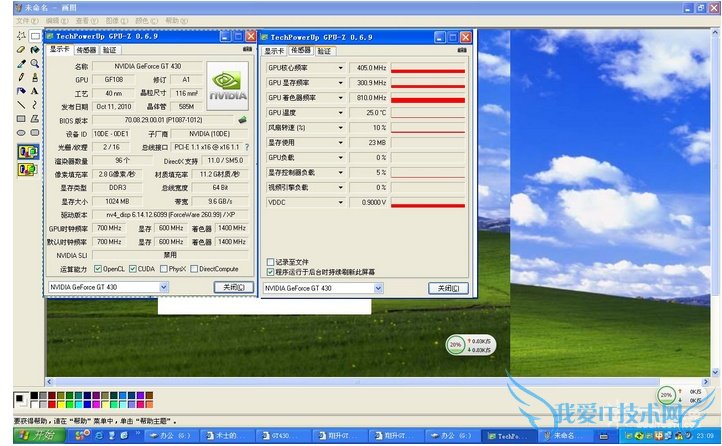Pick the Eraser tool in Paint
Image resolution: width=722 pixels, height=446 pixels.
click(x=21, y=49)
